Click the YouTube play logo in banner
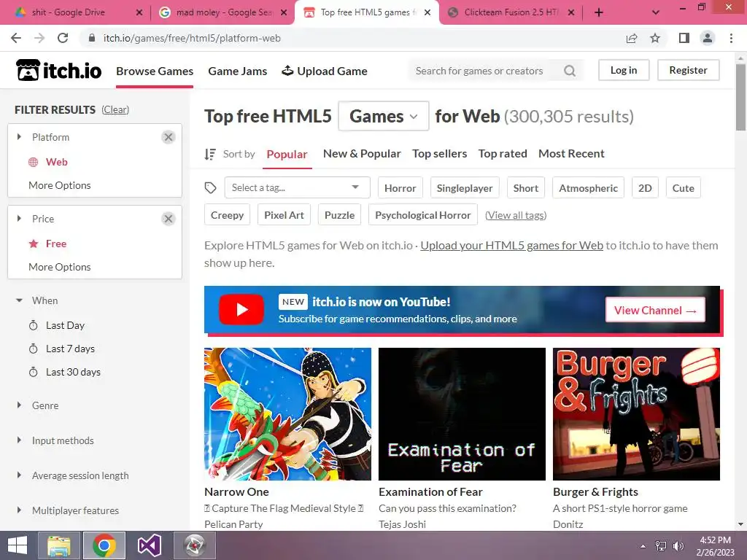This screenshot has width=747, height=560. coord(241,309)
